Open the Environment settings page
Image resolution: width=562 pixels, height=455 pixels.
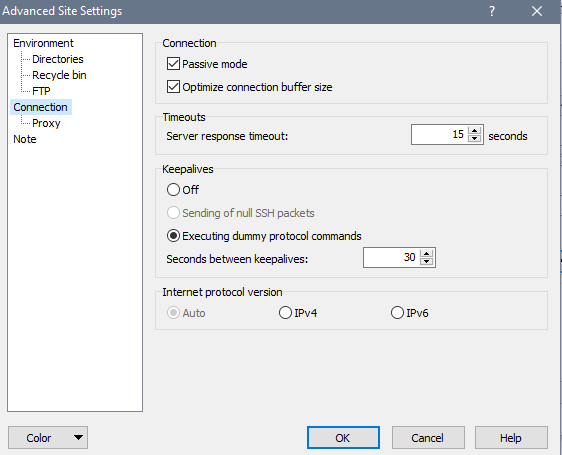pyautogui.click(x=43, y=43)
